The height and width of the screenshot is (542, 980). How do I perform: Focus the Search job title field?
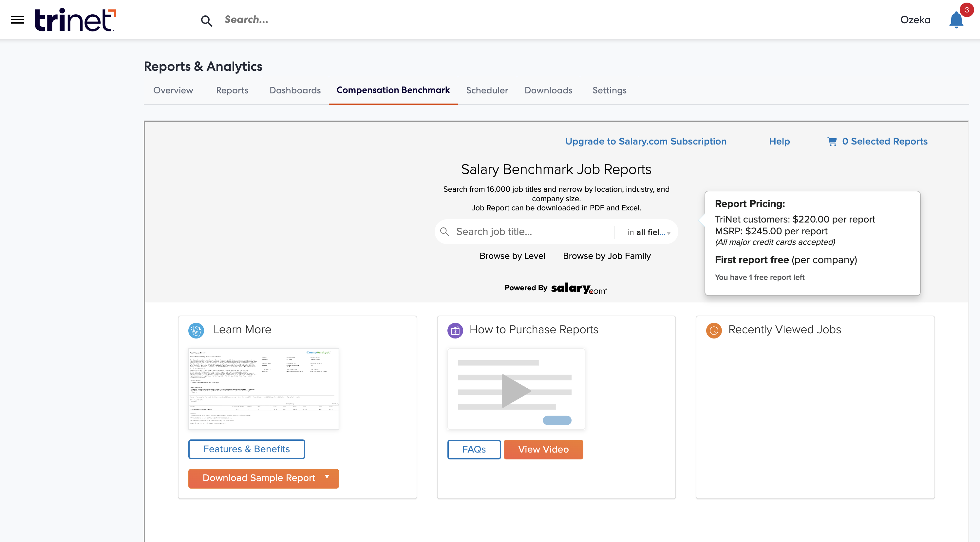pos(533,232)
